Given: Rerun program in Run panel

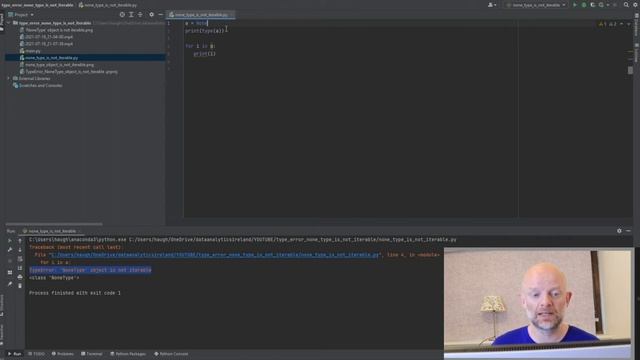Looking at the screenshot, I should pos(10,241).
